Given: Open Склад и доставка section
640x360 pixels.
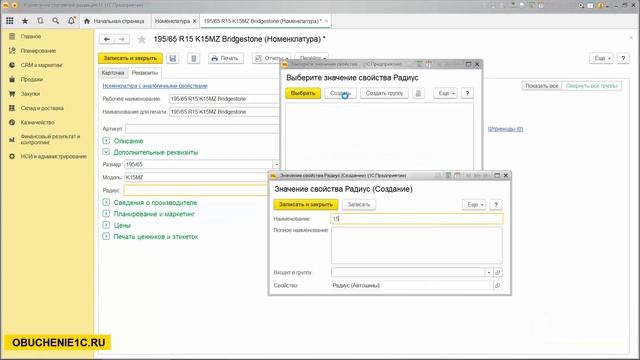Looking at the screenshot, I should (42, 108).
